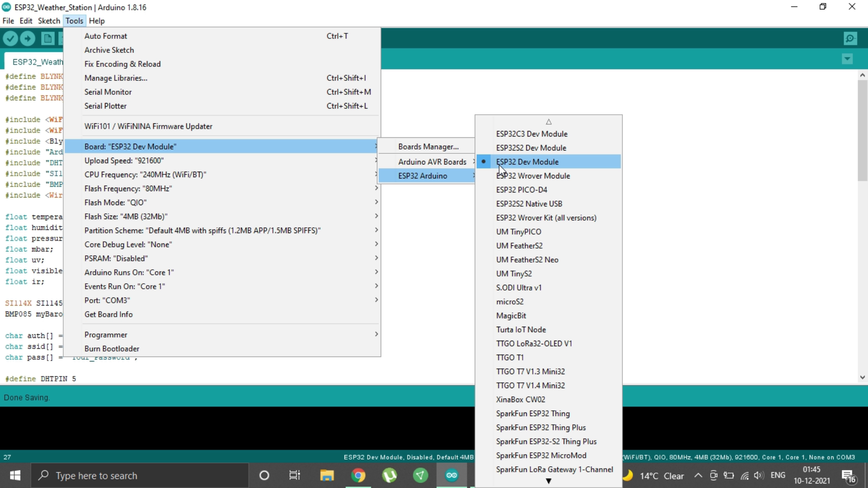
Task: Choose Archive Sketch
Action: point(222,50)
